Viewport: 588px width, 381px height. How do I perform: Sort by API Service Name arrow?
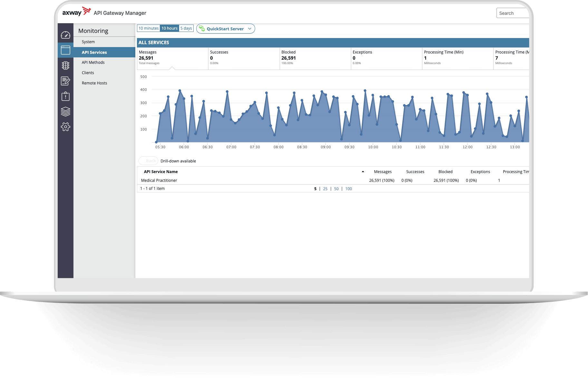tap(363, 172)
